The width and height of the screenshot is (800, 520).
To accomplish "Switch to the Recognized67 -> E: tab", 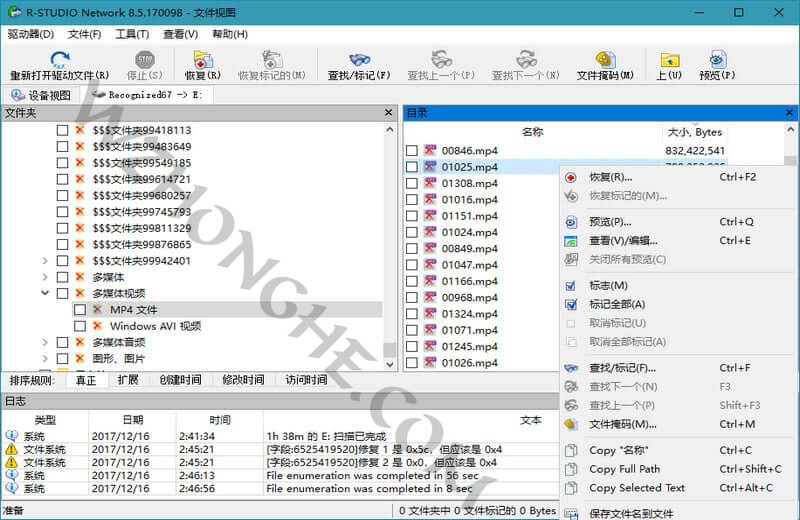I will click(x=149, y=95).
